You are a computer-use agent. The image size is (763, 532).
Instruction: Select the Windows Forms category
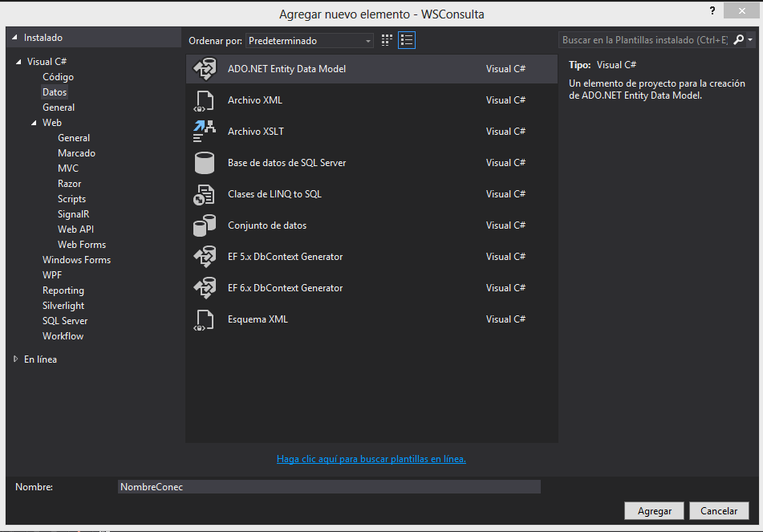(x=76, y=260)
